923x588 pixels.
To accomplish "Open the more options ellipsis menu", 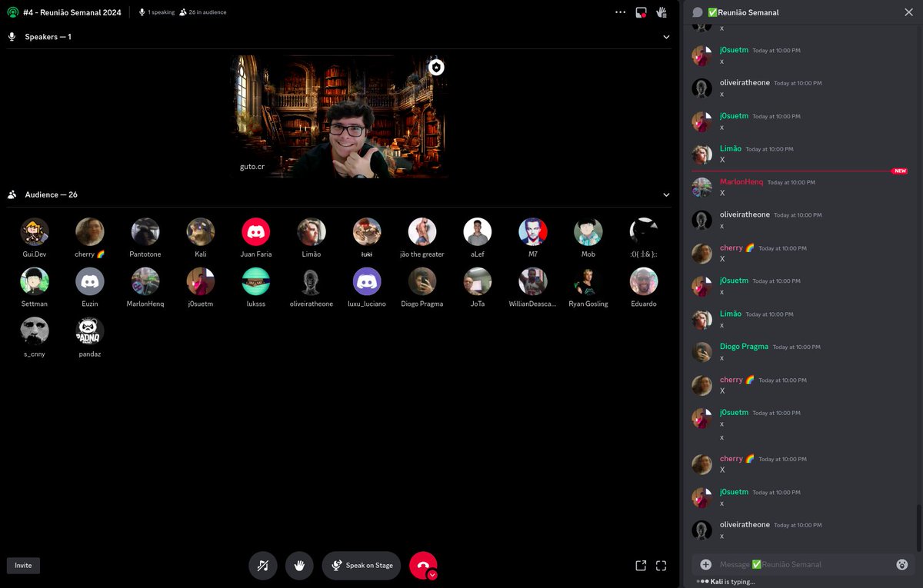I will point(621,12).
